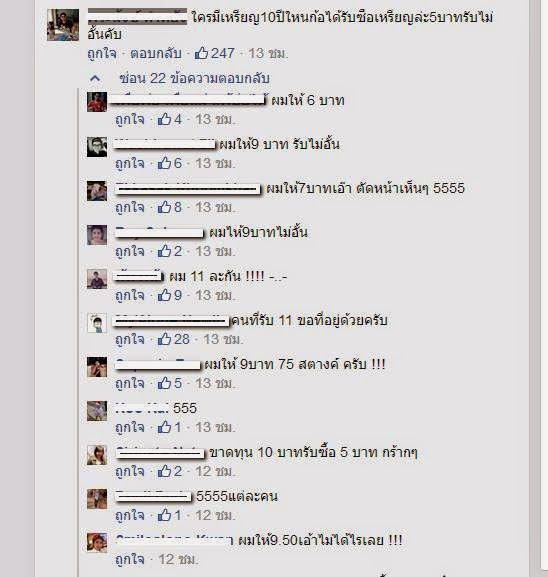Click thumbs-up icon on the 'ผมให้ 6 บาท' reply
Image resolution: width=548 pixels, height=577 pixels.
(164, 119)
